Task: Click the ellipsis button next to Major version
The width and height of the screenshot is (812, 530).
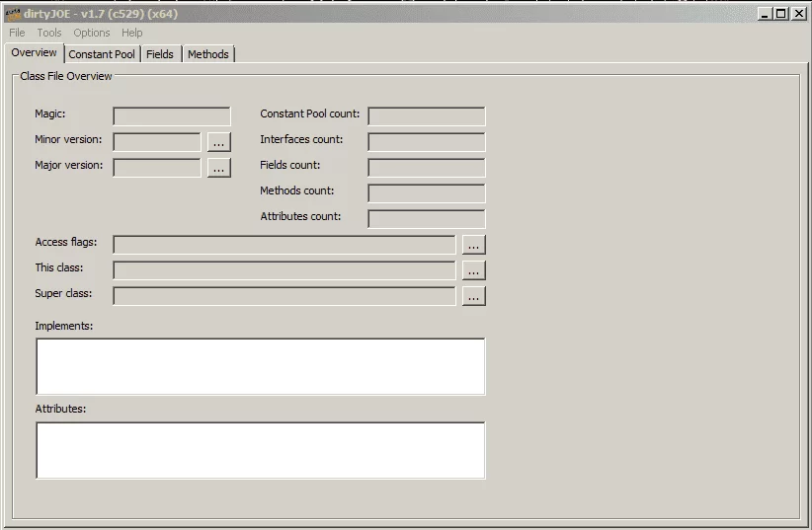Action: 218,168
